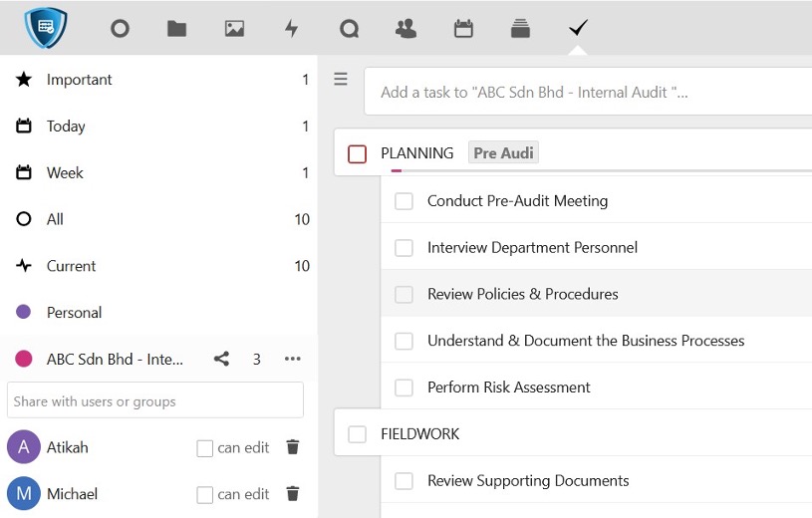Select the Important tasks filter
Image resolution: width=812 pixels, height=518 pixels.
click(80, 80)
